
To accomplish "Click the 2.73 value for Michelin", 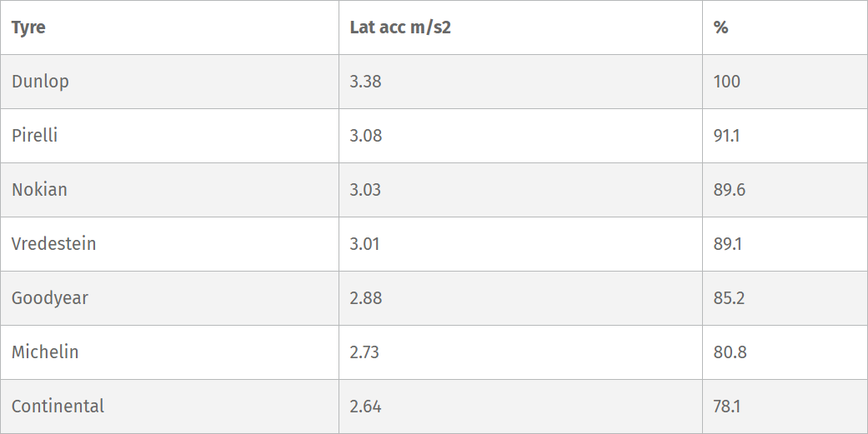I will coord(364,352).
